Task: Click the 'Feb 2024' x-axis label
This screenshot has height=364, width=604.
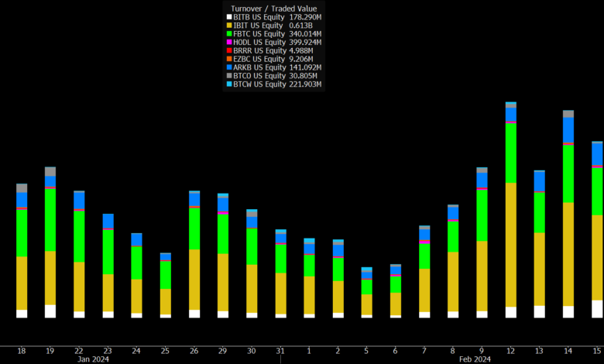Action: pos(475,359)
